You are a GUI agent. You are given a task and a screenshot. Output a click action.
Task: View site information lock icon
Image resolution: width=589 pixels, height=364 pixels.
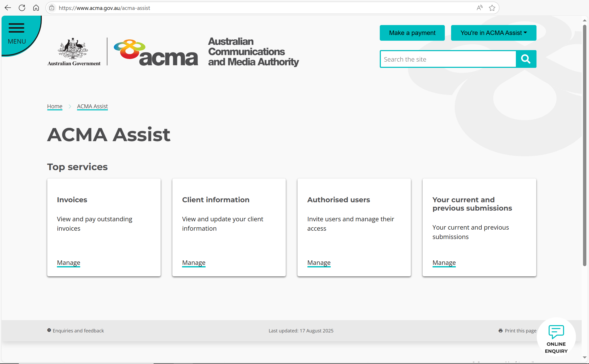coord(52,8)
